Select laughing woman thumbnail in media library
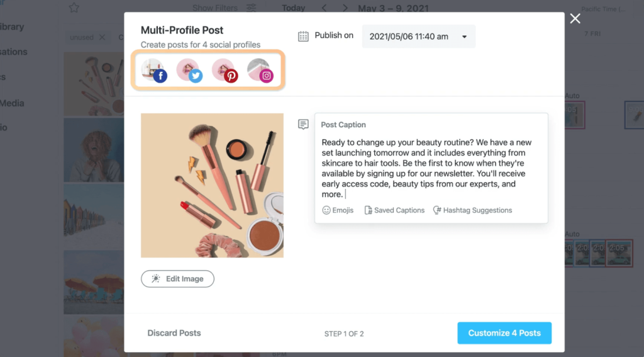The height and width of the screenshot is (357, 644). pyautogui.click(x=94, y=150)
